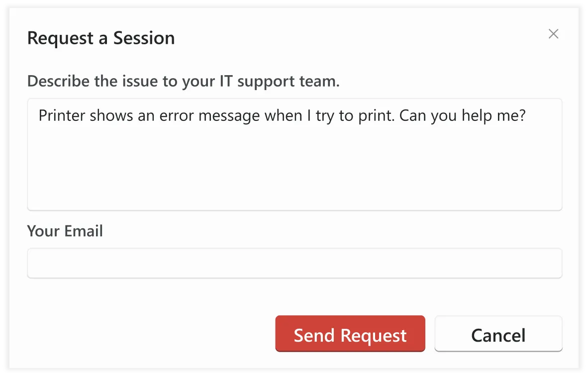Screen dimensions: 588x376
Task: Click the Request a Session title
Action: tap(101, 38)
